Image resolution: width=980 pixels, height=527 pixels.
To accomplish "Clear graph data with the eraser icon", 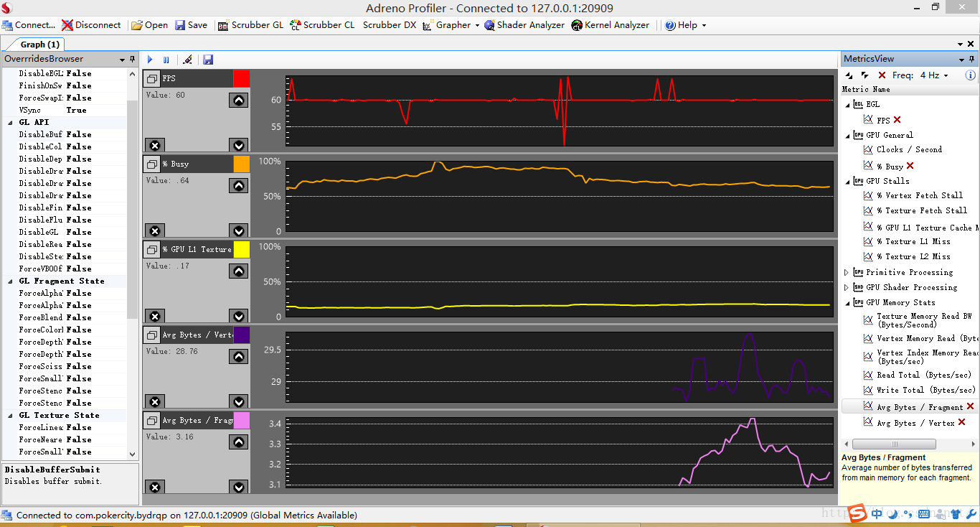I will pos(187,60).
